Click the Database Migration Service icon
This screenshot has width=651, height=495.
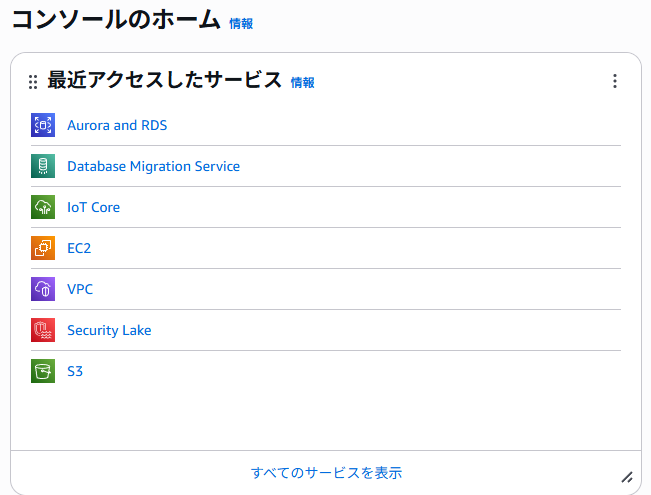click(43, 166)
